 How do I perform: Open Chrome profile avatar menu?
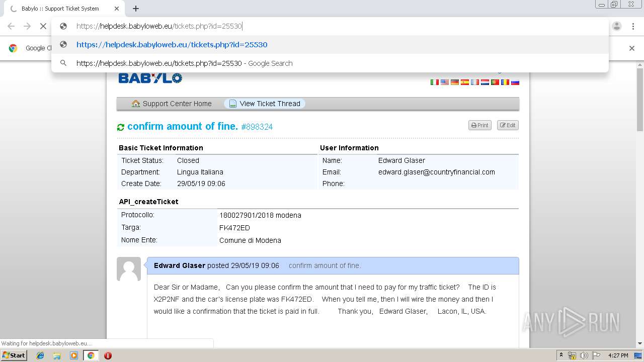pos(617,26)
